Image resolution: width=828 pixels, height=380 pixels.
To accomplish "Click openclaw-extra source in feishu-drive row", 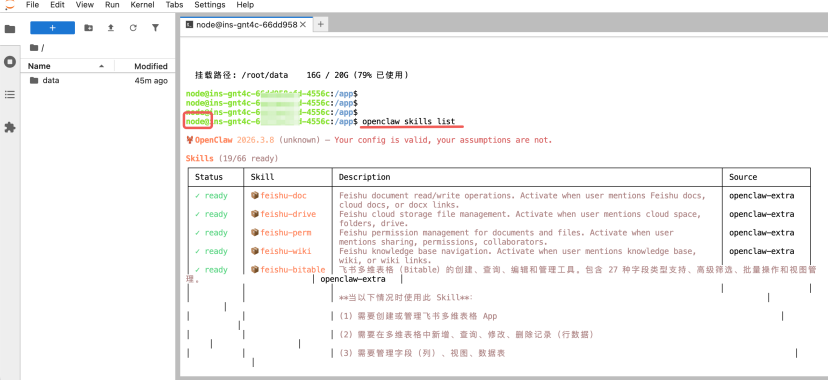I will pos(761,214).
